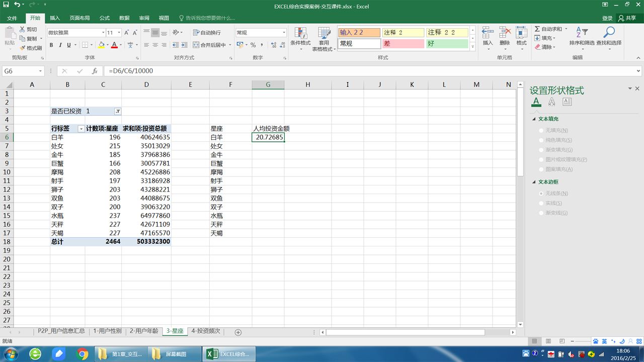This screenshot has height=362, width=644.
Task: Click the percent style icon
Action: (253, 45)
